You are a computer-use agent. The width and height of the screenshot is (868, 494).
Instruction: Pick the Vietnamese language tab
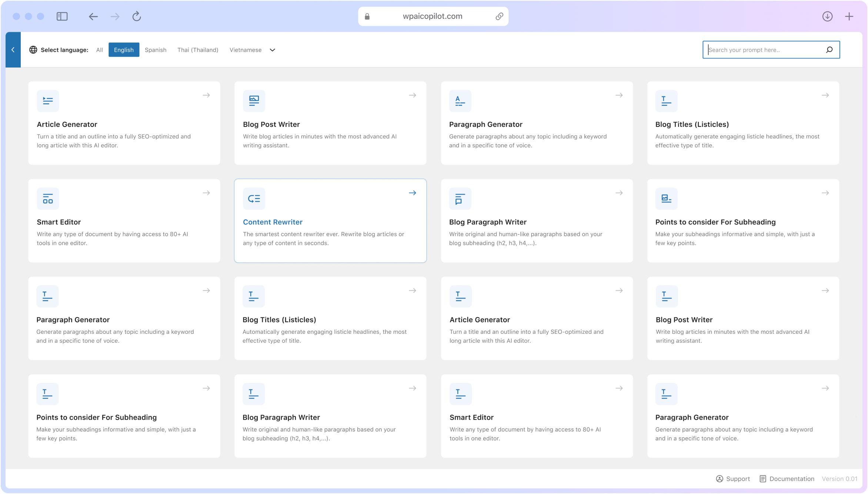(x=246, y=50)
